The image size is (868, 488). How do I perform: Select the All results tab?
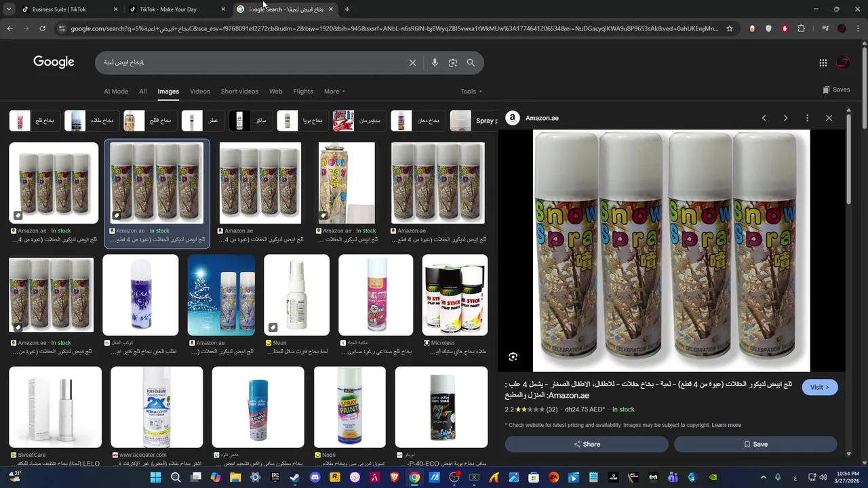point(142,91)
